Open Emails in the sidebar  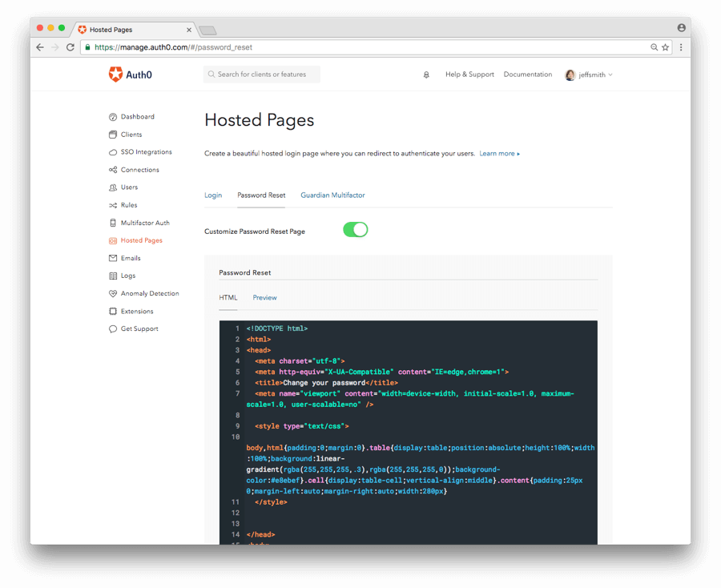point(131,258)
